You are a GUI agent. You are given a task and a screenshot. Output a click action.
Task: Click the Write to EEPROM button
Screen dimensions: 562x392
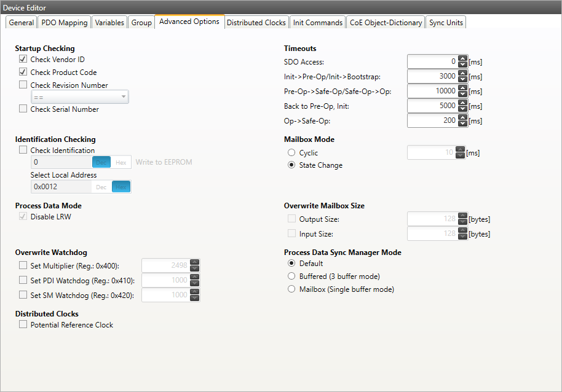(x=164, y=162)
